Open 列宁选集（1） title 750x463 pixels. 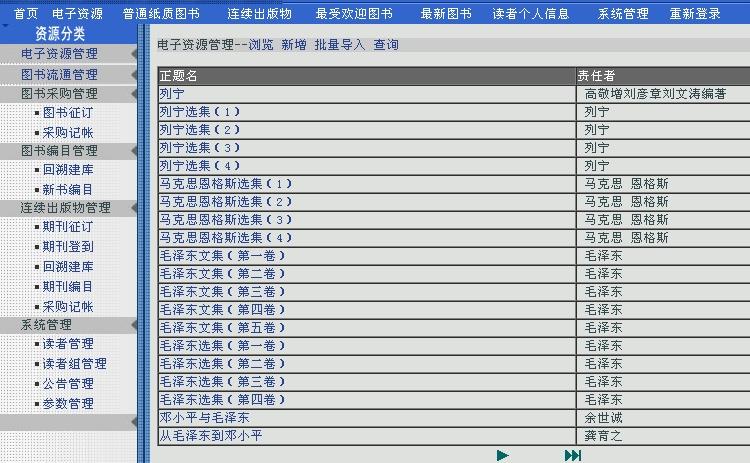coord(199,112)
